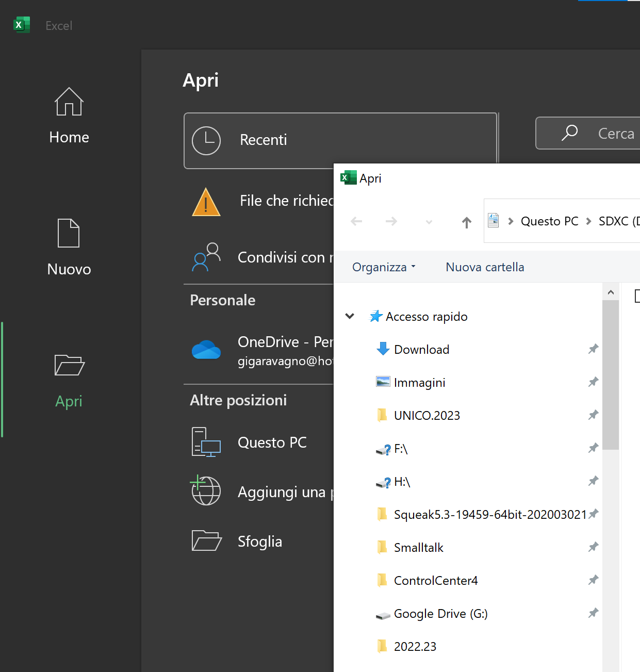
Task: Click the document icon in address bar
Action: pos(494,221)
